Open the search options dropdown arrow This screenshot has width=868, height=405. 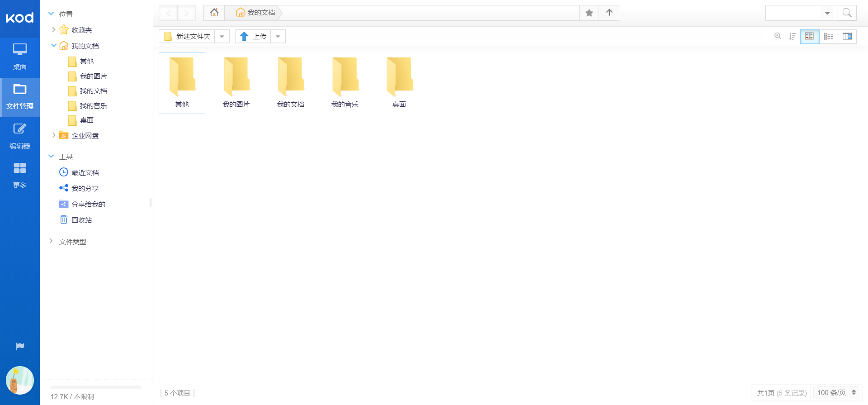827,13
